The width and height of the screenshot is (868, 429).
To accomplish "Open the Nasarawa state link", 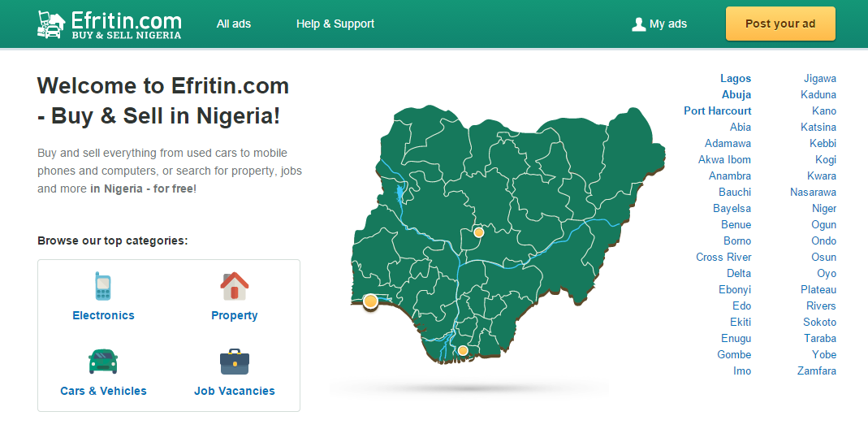I will pos(814,193).
